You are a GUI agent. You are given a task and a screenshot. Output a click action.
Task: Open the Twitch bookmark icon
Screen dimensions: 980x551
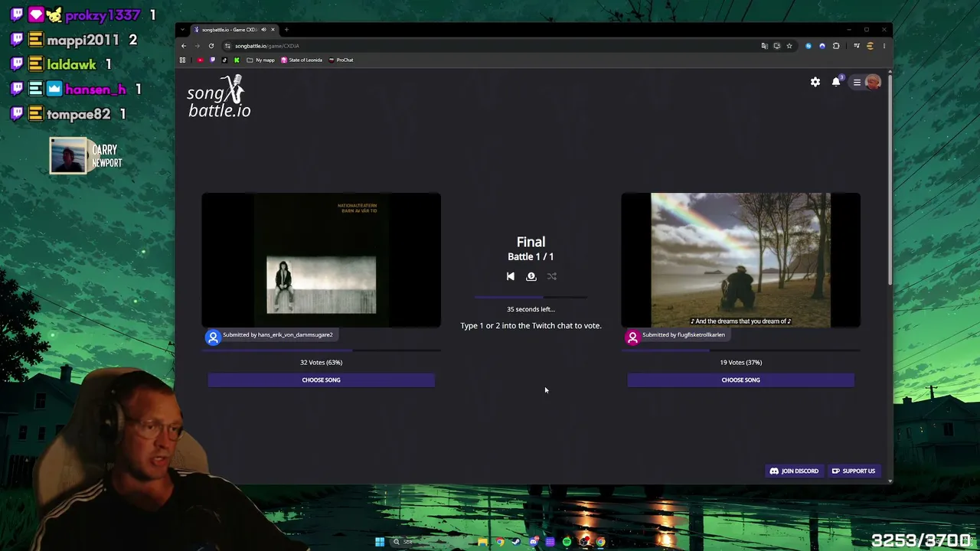213,60
